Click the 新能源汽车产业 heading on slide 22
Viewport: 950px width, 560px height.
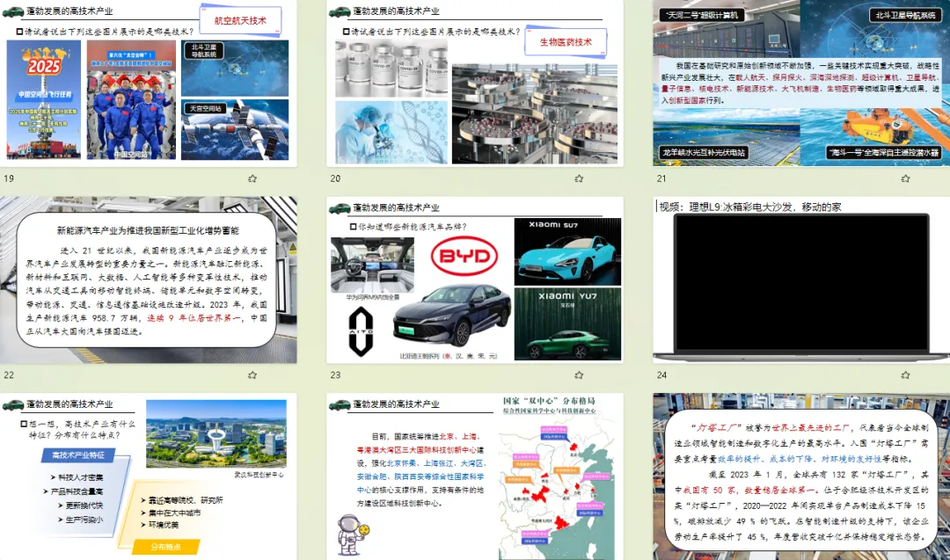[x=148, y=230]
